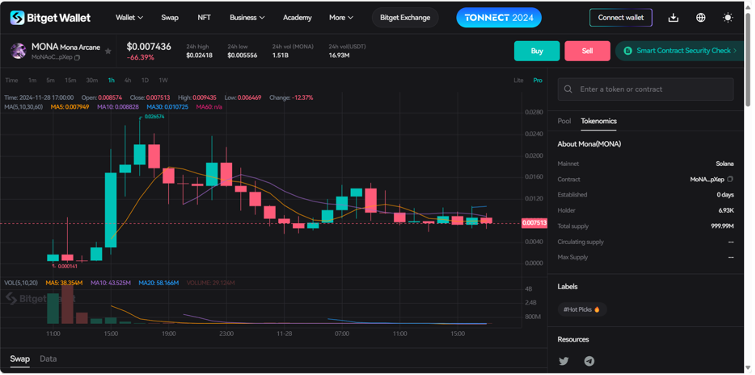Click the Holder value 6.93K

coord(726,210)
